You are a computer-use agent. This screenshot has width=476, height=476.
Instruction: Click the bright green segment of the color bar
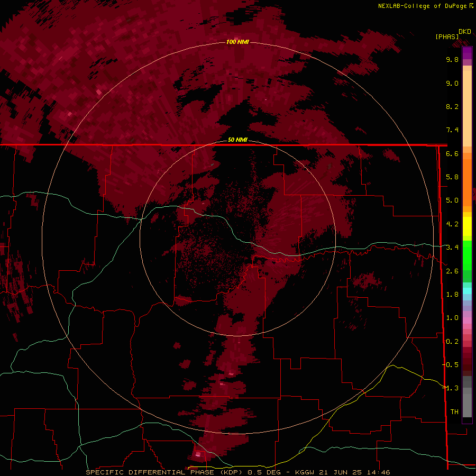click(x=467, y=256)
